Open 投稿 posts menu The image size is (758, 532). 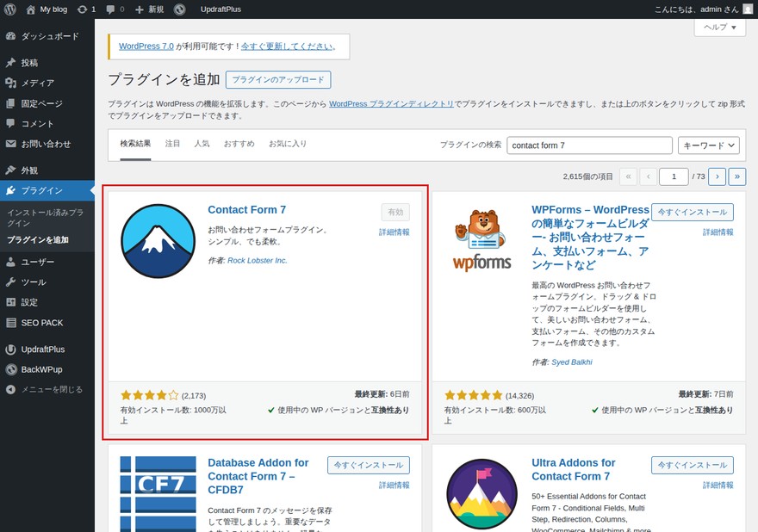point(47,63)
